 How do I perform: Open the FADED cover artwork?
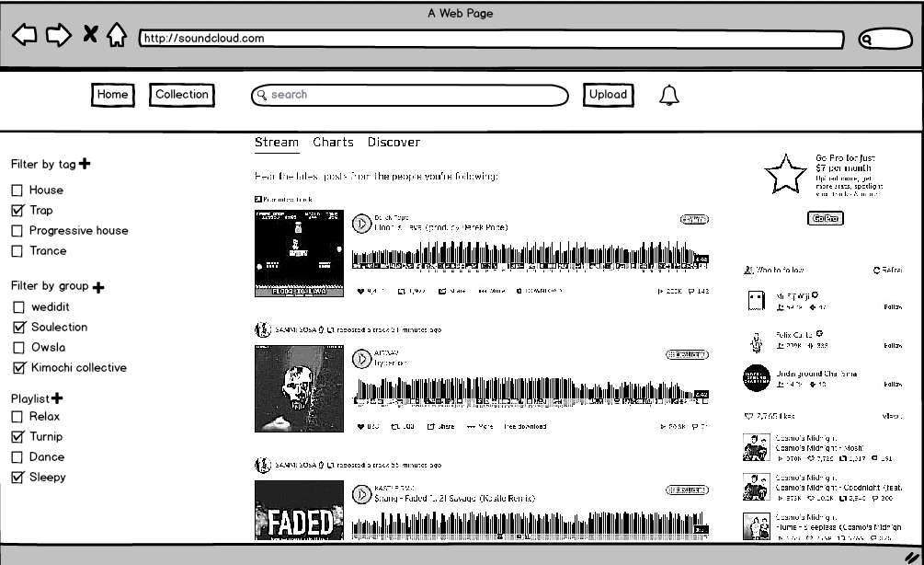tap(299, 510)
